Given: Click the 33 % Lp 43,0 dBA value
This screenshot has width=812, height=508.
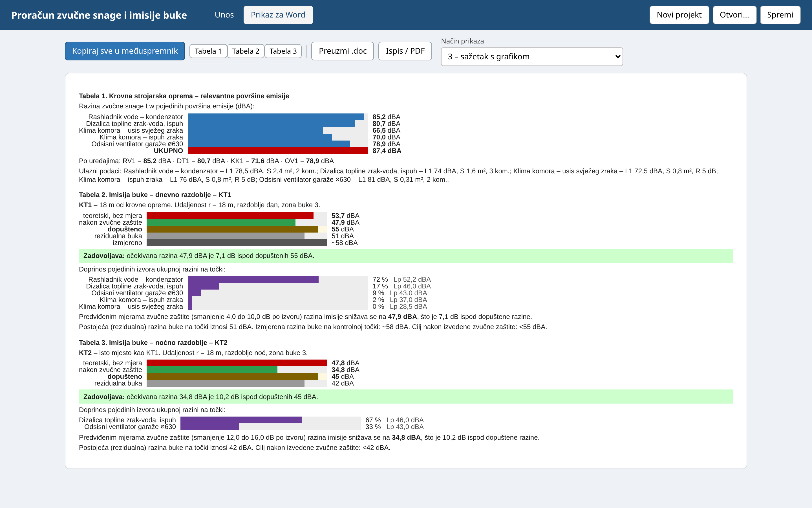Looking at the screenshot, I should click(395, 427).
